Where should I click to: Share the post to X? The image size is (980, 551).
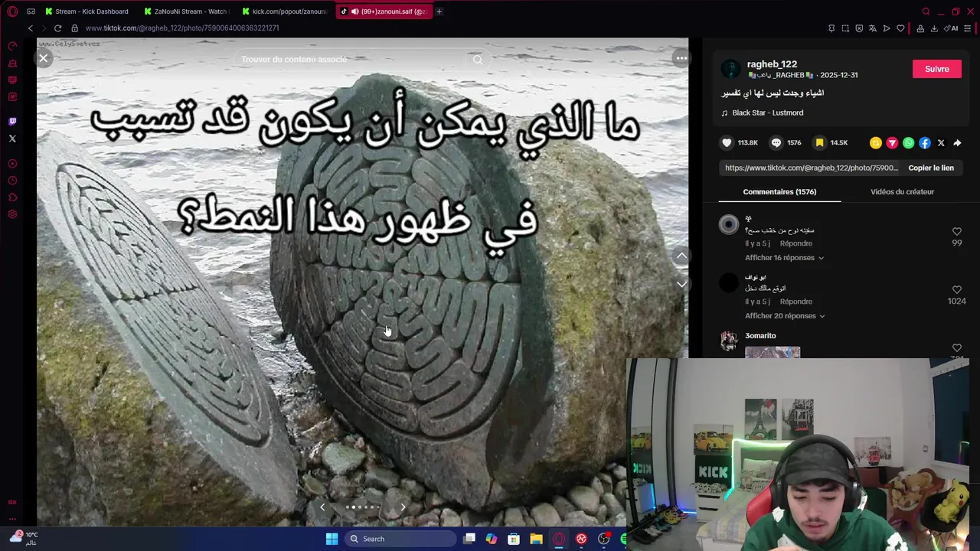coord(941,143)
